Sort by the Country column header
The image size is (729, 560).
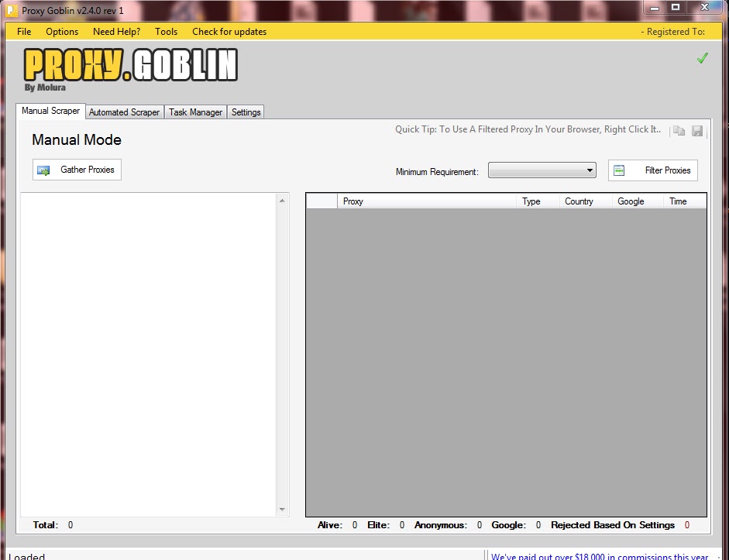586,201
